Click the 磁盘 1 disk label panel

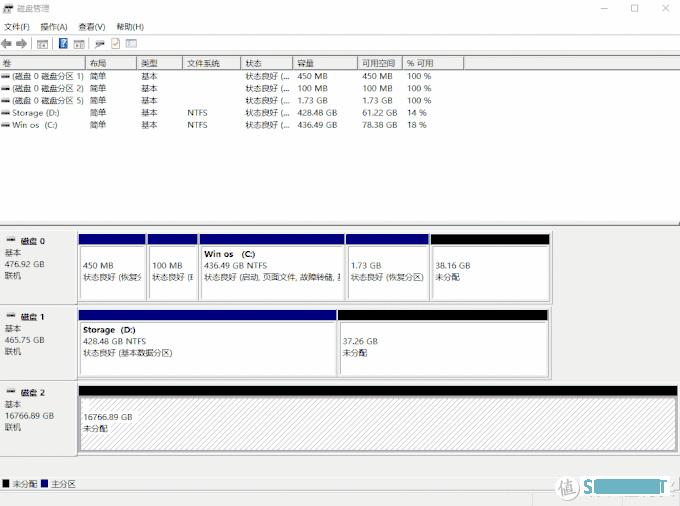(38, 343)
